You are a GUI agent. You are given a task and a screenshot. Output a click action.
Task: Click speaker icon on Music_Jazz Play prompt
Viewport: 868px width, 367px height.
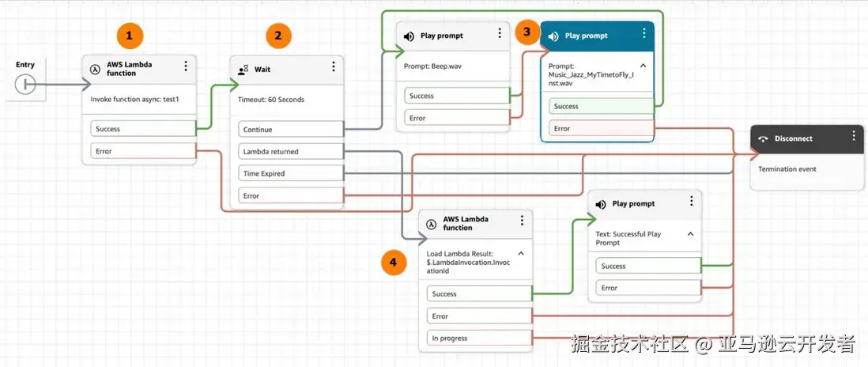[553, 36]
